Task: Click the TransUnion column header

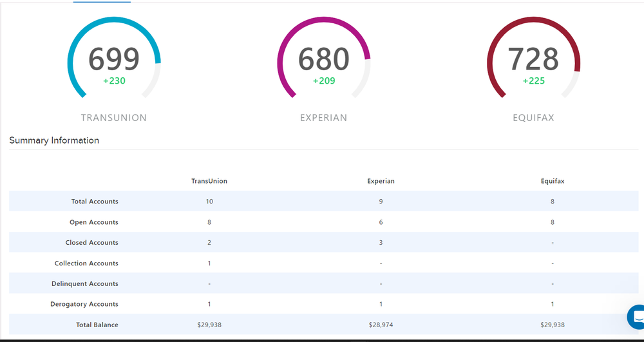Action: pos(209,181)
